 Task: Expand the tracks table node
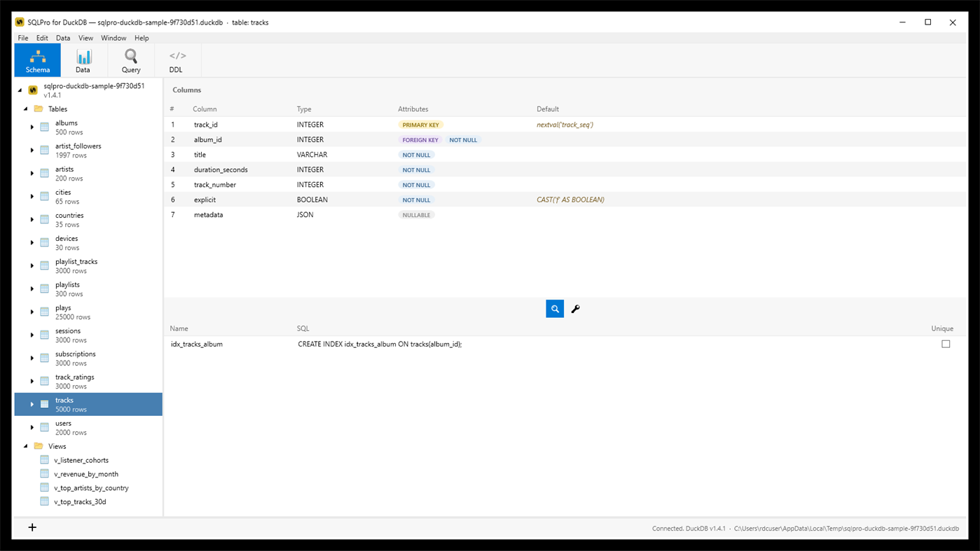tap(32, 405)
